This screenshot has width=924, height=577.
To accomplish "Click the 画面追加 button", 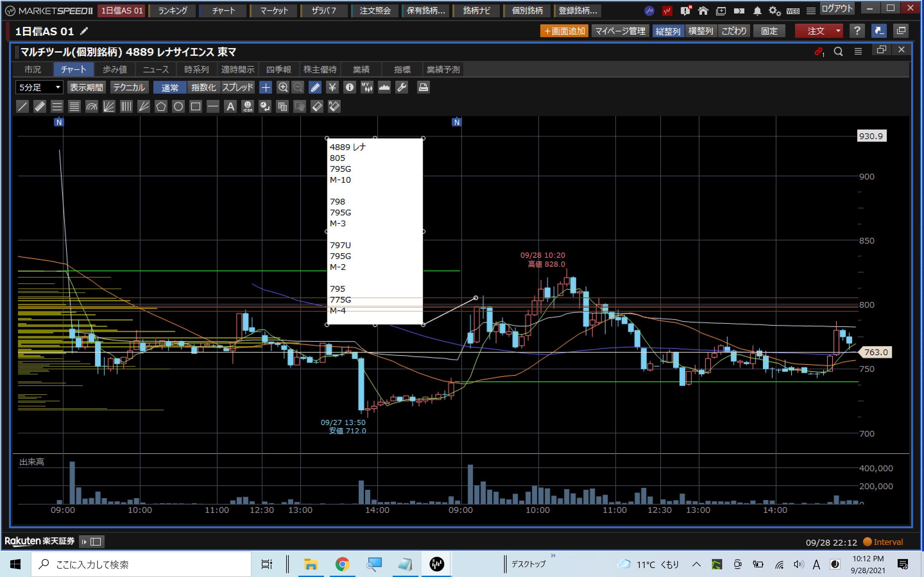I will pos(564,31).
